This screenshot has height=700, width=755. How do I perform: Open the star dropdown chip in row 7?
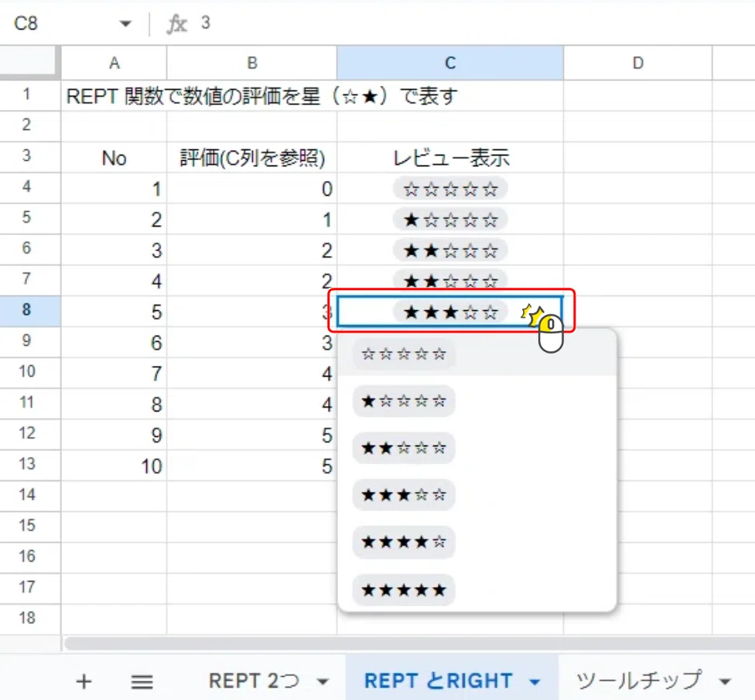point(450,280)
